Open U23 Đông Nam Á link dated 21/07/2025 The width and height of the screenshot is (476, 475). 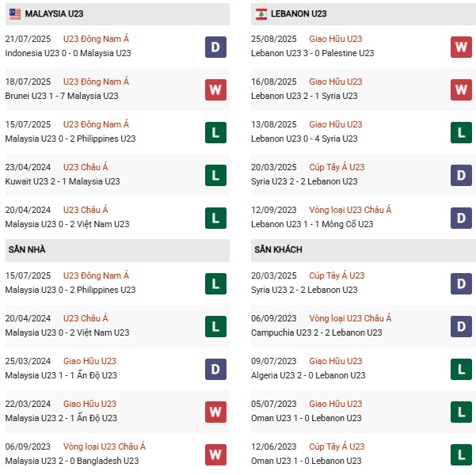97,39
